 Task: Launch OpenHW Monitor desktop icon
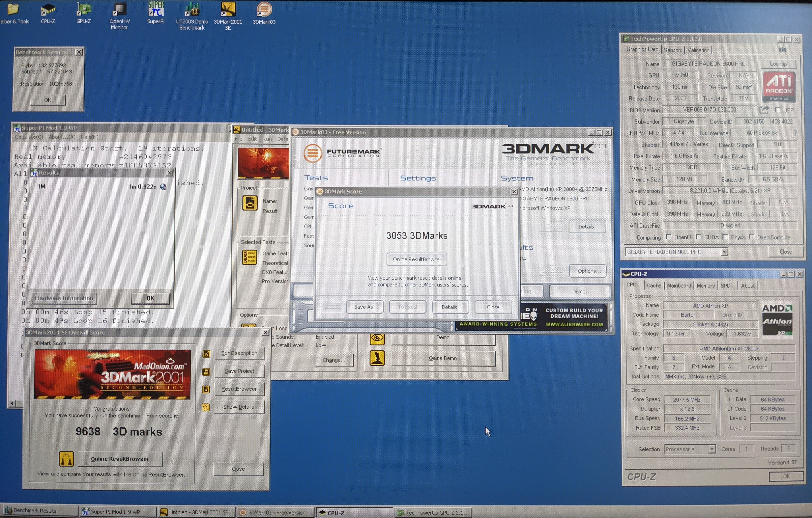click(x=119, y=16)
